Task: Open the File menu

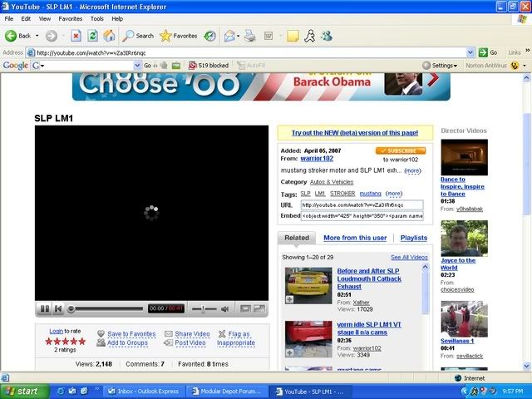Action: 9,18
